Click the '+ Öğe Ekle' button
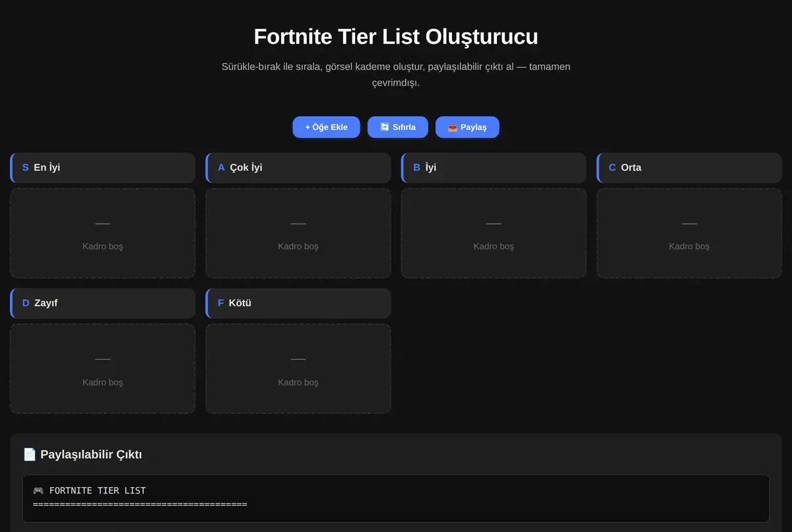 [326, 127]
